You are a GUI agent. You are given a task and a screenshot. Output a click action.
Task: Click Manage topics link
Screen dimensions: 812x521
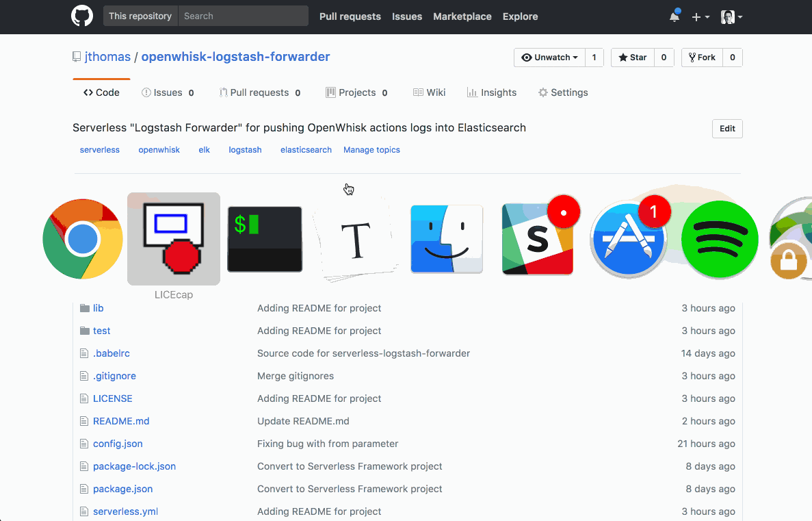coord(372,150)
